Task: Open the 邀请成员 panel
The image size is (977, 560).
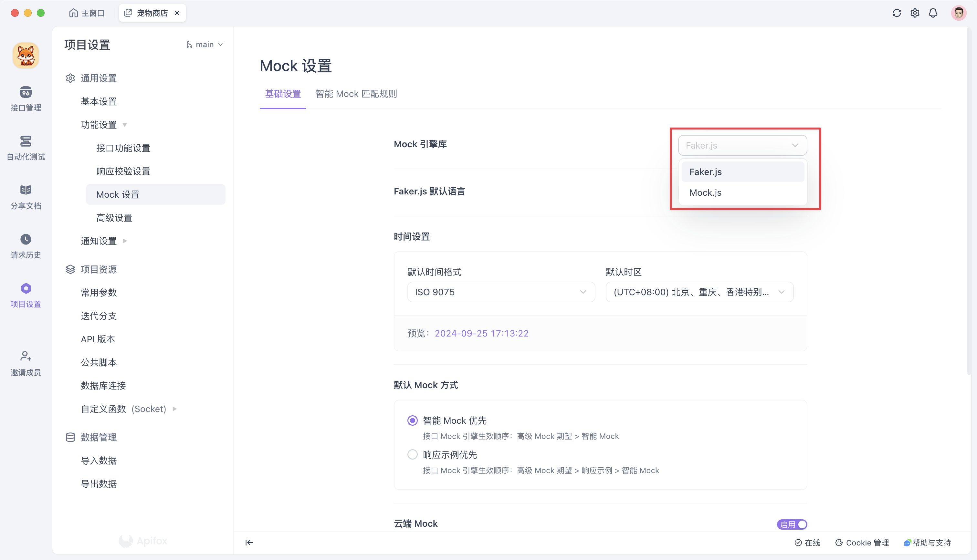Action: pos(26,362)
